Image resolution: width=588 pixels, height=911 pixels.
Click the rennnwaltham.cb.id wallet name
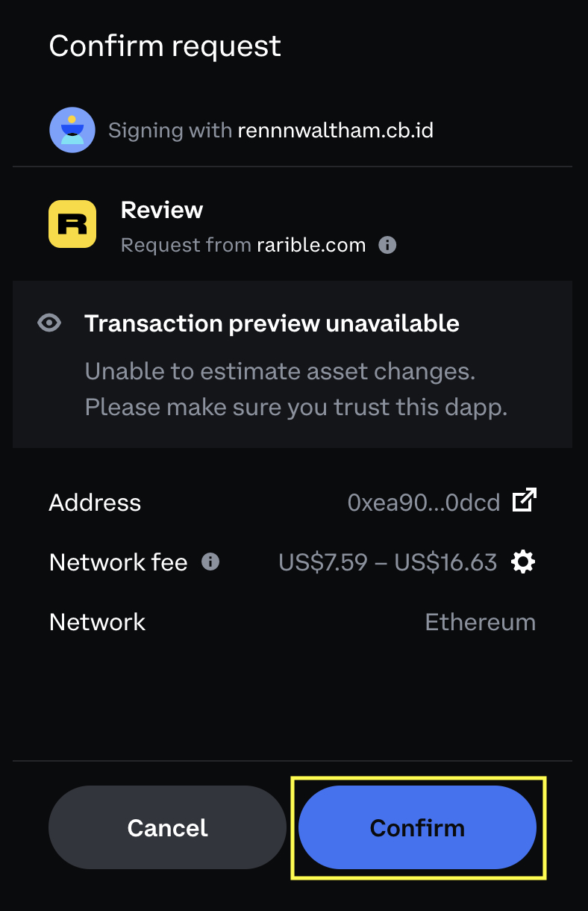coord(336,130)
